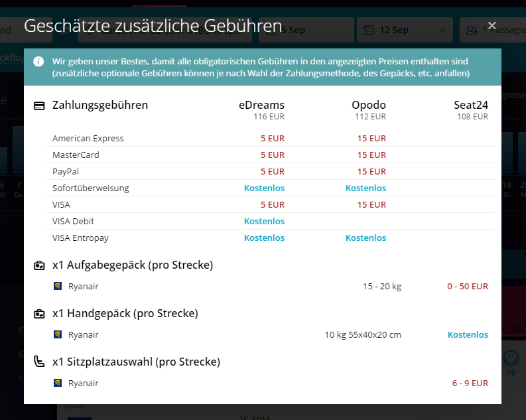The image size is (526, 420).
Task: Click eDreams Kostenlos for Sofortüberweisung
Action: (x=264, y=188)
